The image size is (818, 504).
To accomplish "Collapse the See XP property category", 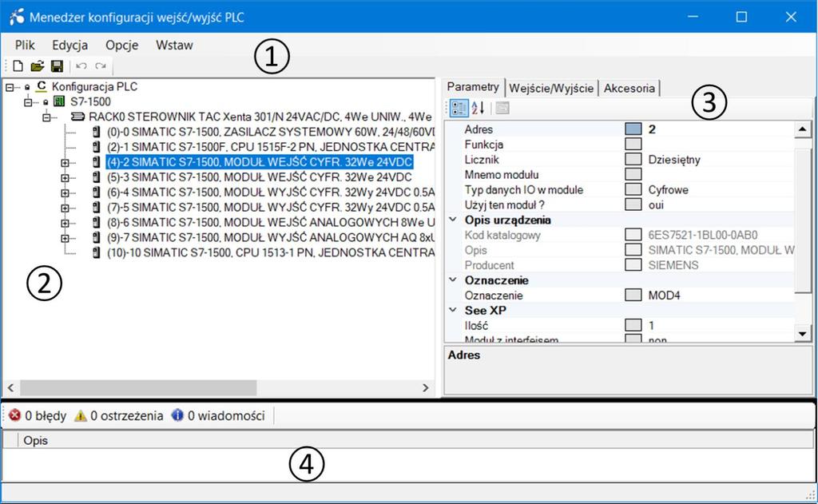I will [x=453, y=310].
